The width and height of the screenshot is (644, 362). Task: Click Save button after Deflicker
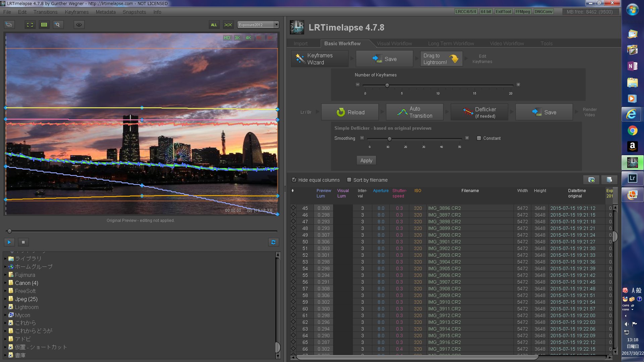[544, 112]
